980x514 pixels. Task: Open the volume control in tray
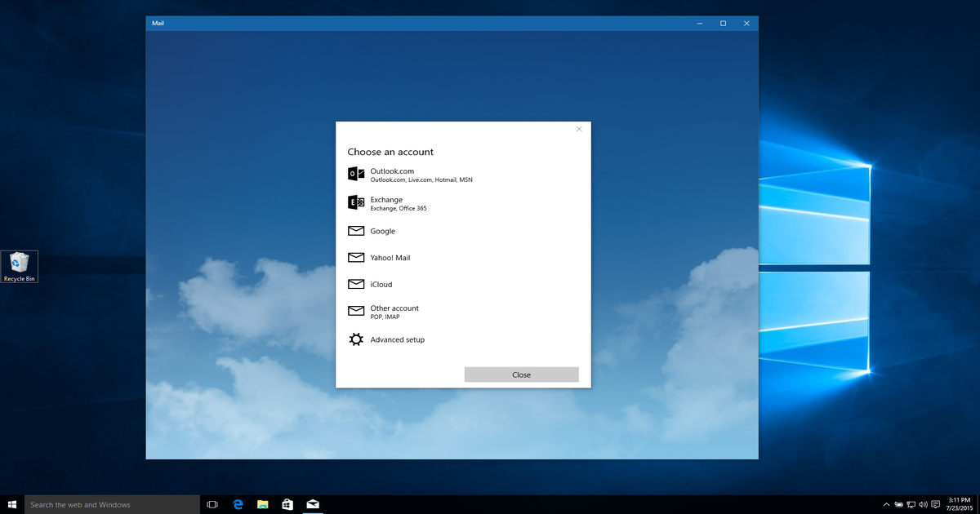pos(922,504)
